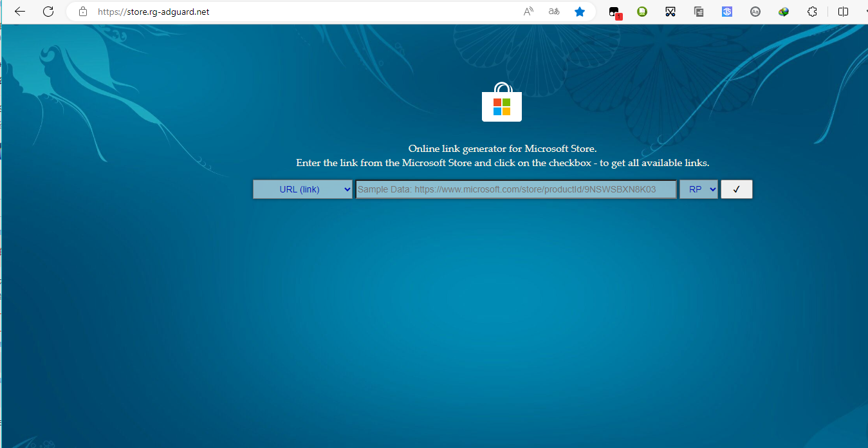This screenshot has width=868, height=448.
Task: Click the Microsoft Store bag logo
Action: click(502, 103)
